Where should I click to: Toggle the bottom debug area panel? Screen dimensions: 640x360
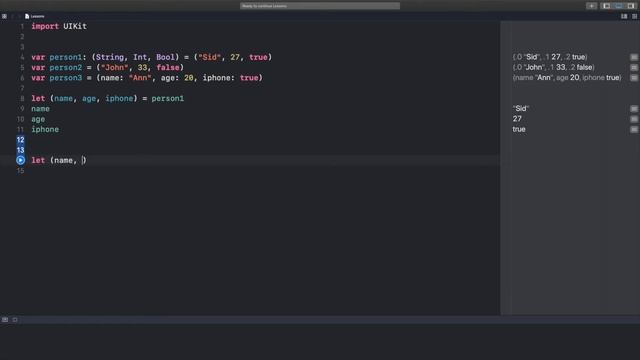point(619,6)
